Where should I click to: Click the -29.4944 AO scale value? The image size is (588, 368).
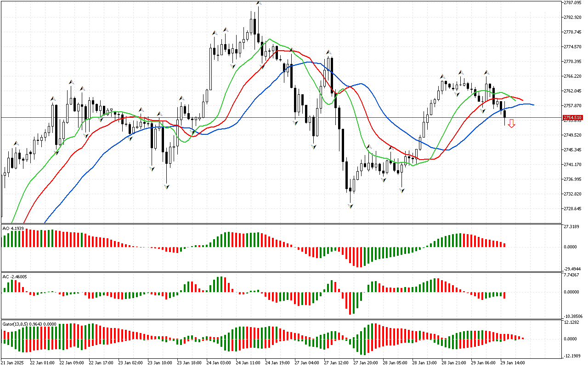point(572,269)
